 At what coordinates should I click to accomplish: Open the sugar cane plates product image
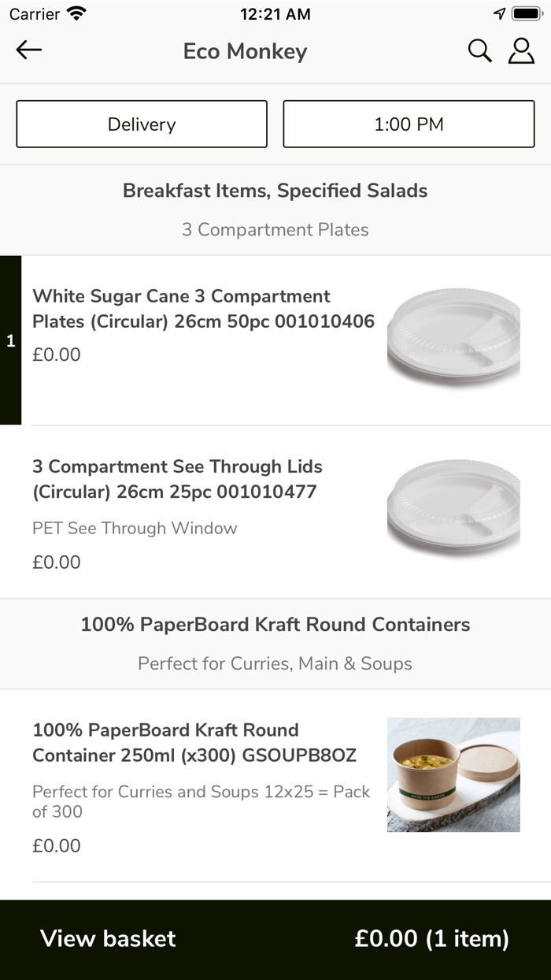(453, 335)
